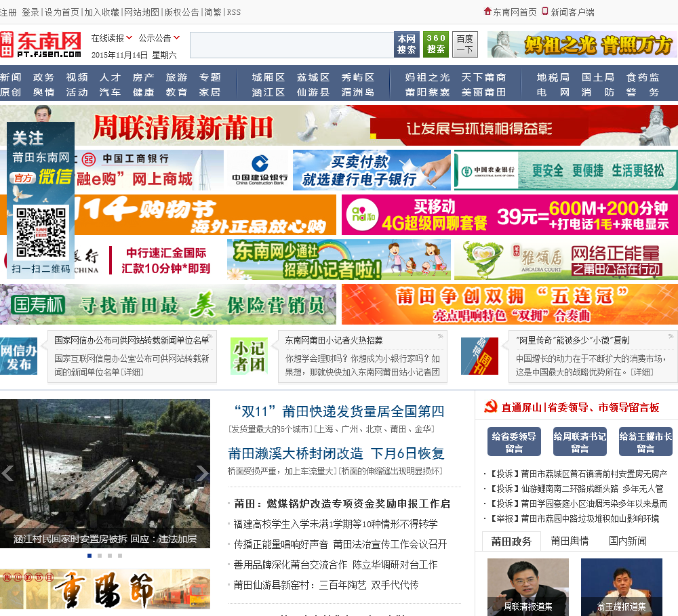The height and width of the screenshot is (616, 678).
Task: Click the 莆周刊 red and blue icon
Action: click(479, 356)
